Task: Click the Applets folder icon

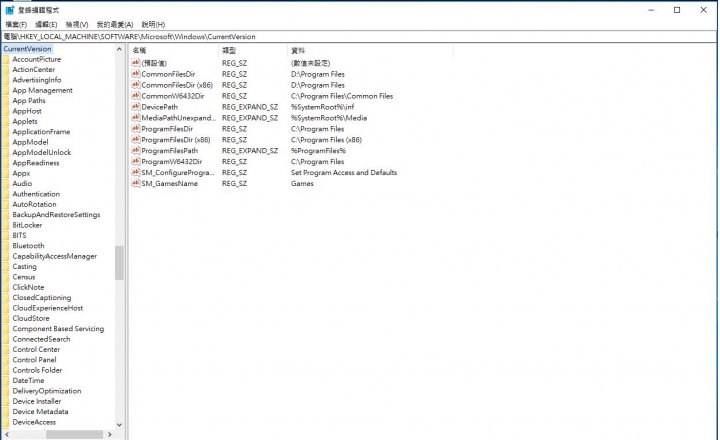Action: [x=6, y=121]
